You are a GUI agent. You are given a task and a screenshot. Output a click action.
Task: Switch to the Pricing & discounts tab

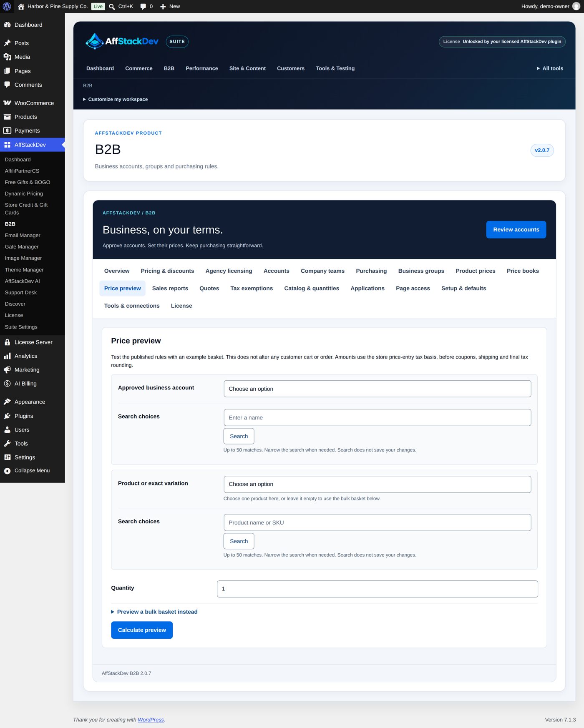(x=167, y=271)
